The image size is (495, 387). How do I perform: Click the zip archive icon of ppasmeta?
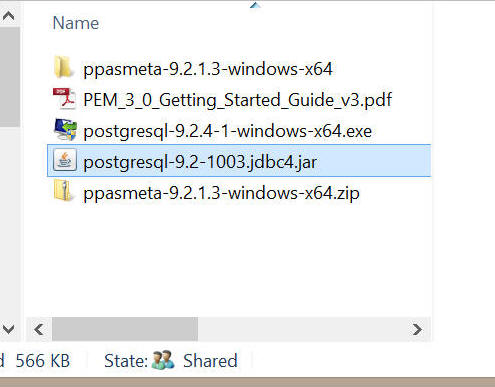(63, 191)
